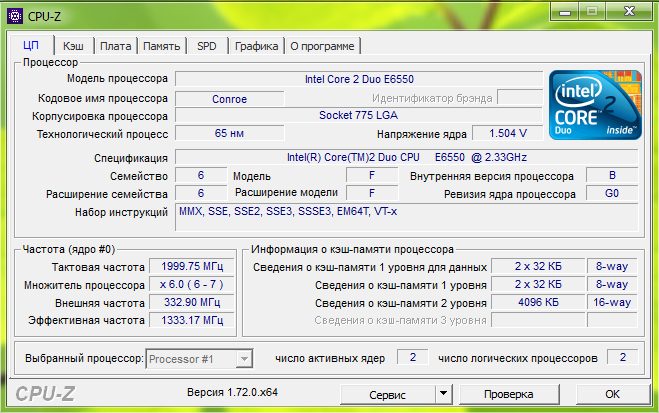Click the Conroe code name field
Image resolution: width=659 pixels, height=413 pixels.
tap(229, 99)
